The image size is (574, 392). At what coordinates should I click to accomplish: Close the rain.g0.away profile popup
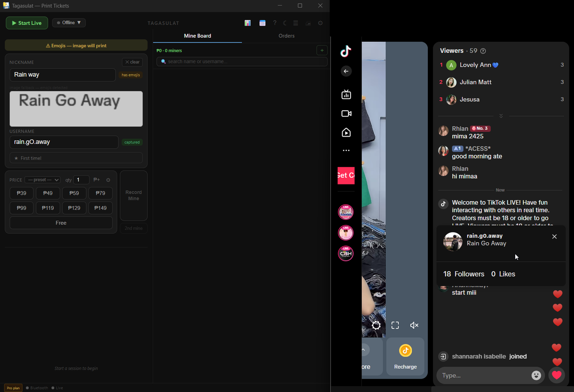click(554, 237)
